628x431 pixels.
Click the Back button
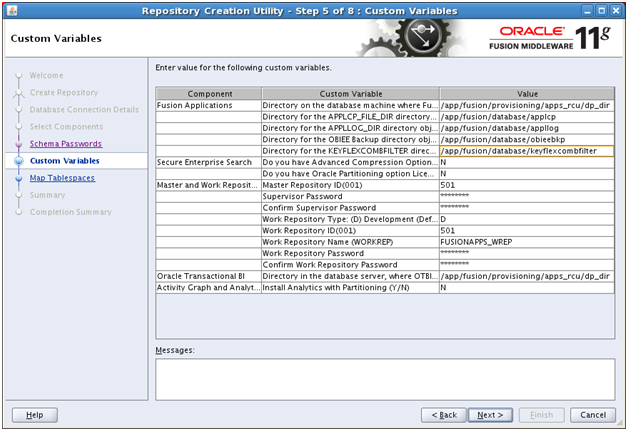[444, 415]
